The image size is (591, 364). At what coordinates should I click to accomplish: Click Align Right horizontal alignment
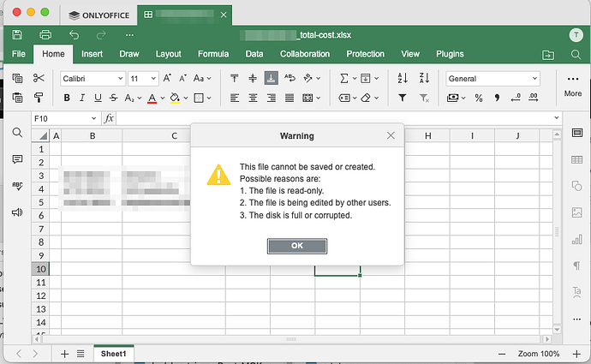click(271, 98)
